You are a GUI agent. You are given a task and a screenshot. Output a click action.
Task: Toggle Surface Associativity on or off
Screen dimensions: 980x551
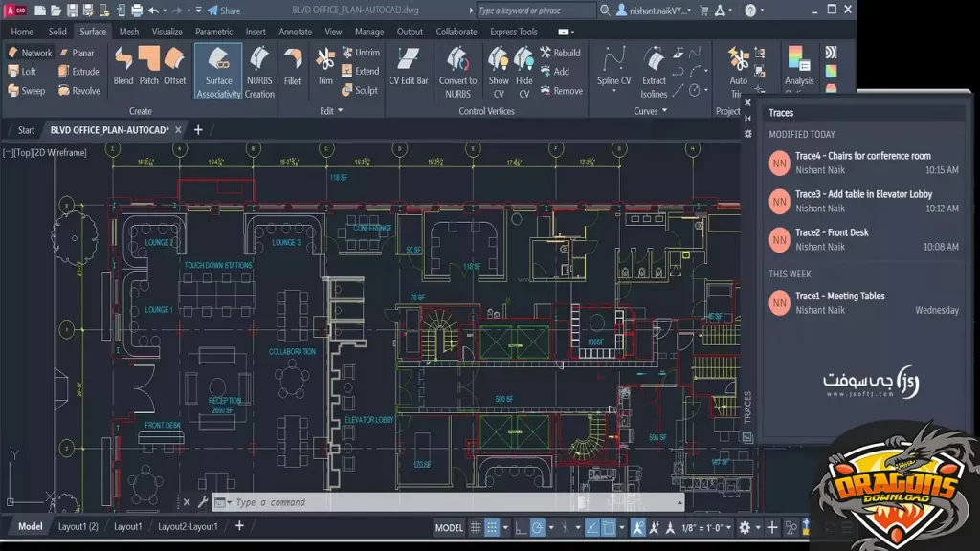point(218,71)
